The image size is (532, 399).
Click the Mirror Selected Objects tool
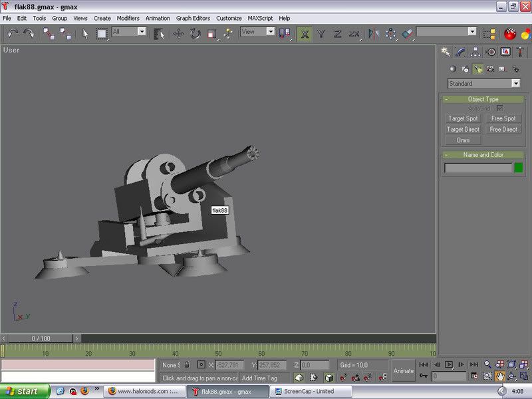tap(374, 34)
